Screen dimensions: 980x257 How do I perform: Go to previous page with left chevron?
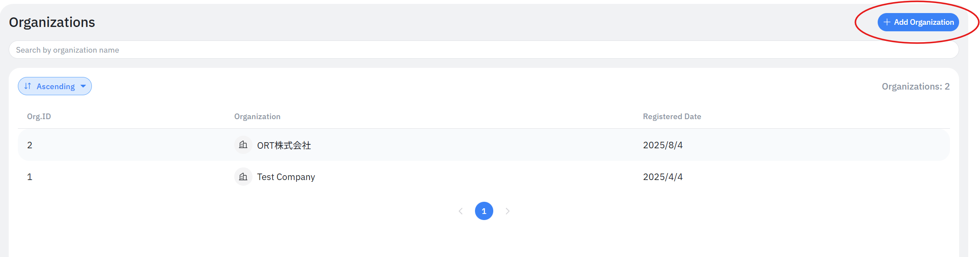[x=461, y=211]
